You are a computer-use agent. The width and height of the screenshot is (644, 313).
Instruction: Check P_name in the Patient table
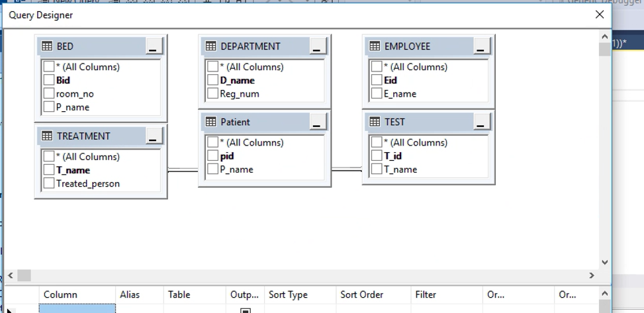coord(212,169)
